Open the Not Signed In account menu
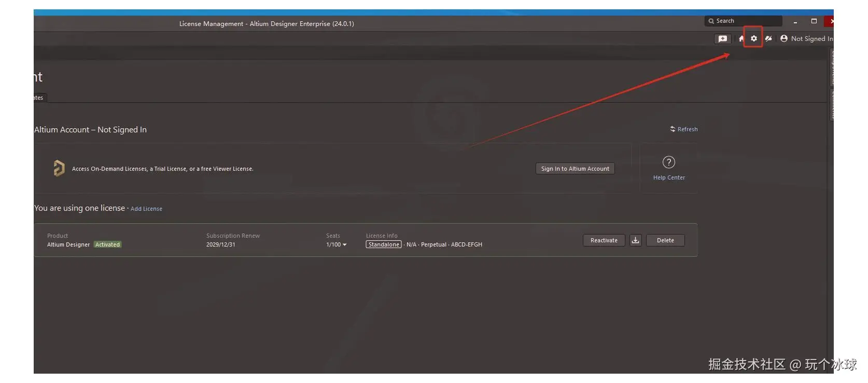The width and height of the screenshot is (868, 383). point(807,38)
